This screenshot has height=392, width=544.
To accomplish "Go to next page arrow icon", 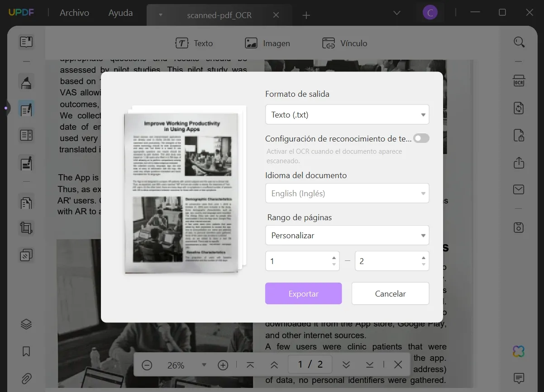I will pyautogui.click(x=346, y=365).
